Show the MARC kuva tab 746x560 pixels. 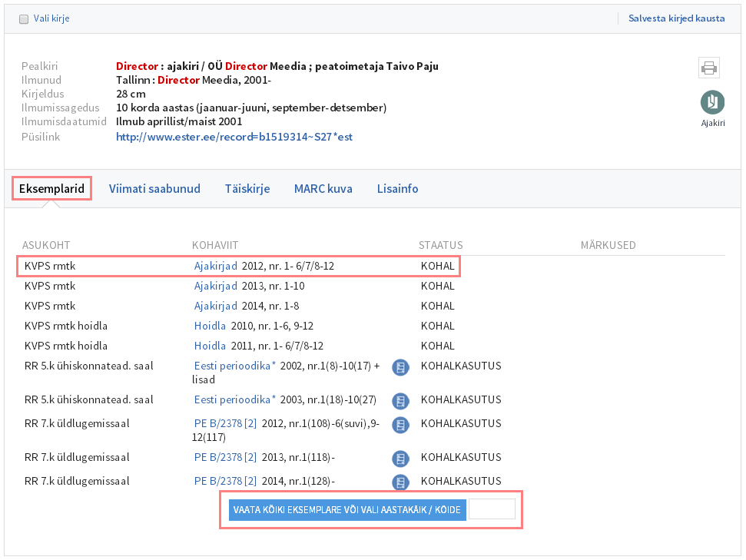click(x=323, y=188)
